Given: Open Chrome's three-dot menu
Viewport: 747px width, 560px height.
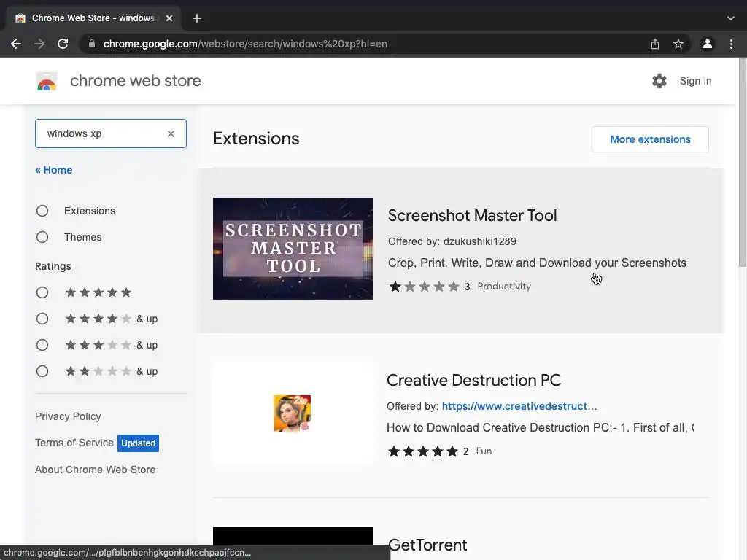Looking at the screenshot, I should coord(731,44).
